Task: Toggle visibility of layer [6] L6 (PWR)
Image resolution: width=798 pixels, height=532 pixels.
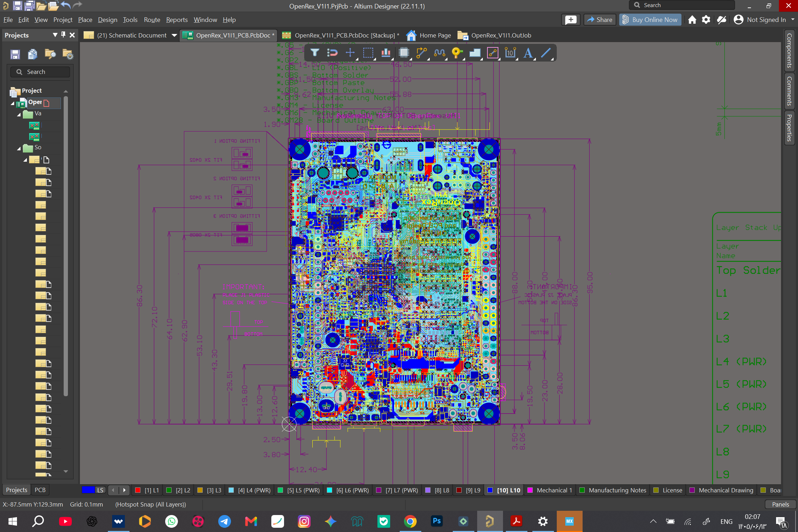Action: coord(330,490)
